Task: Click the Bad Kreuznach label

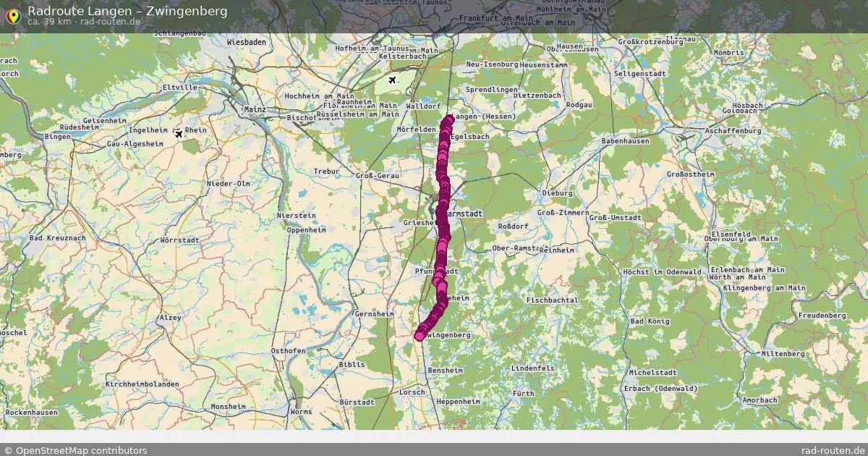Action: [57, 237]
